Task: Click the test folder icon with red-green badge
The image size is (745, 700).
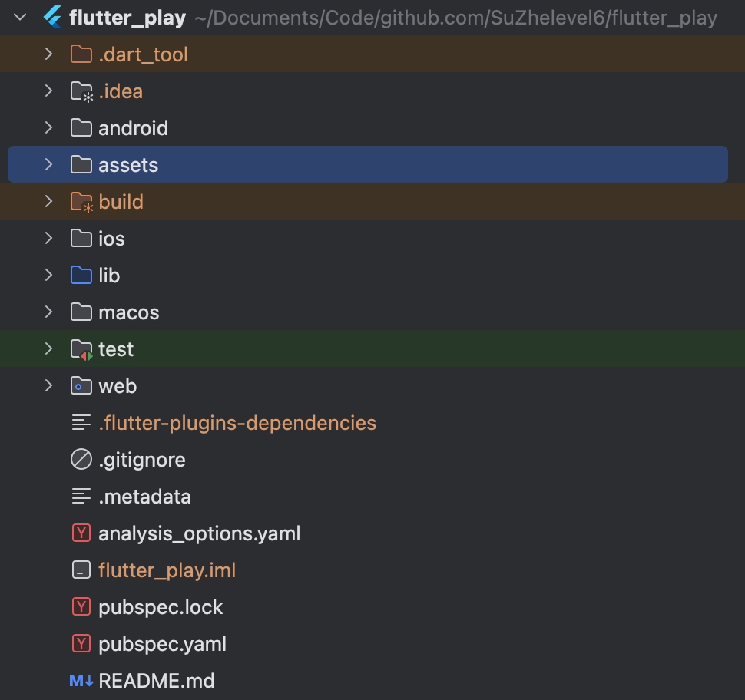Action: tap(81, 350)
